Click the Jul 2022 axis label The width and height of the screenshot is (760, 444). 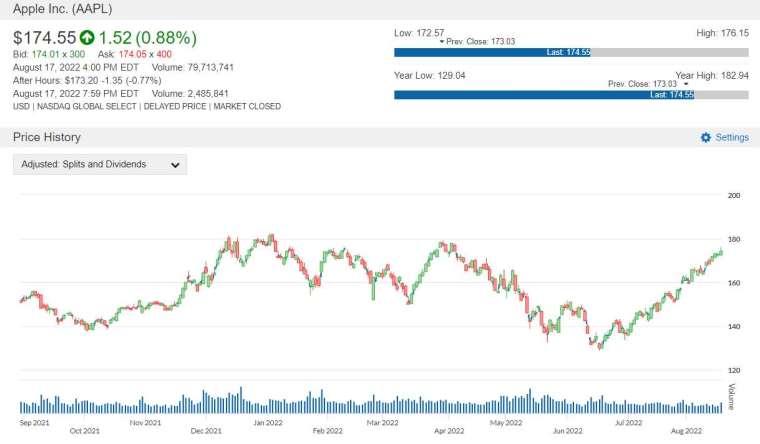click(x=628, y=423)
